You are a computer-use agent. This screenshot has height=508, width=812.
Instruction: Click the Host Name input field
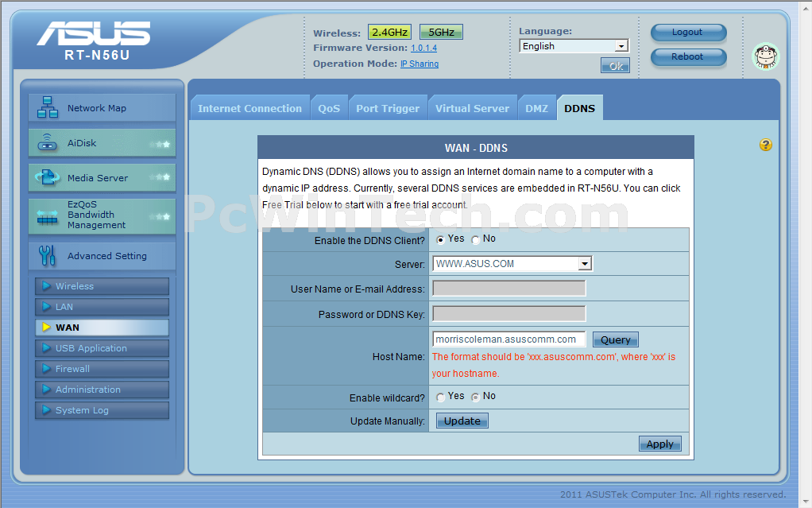(x=509, y=339)
